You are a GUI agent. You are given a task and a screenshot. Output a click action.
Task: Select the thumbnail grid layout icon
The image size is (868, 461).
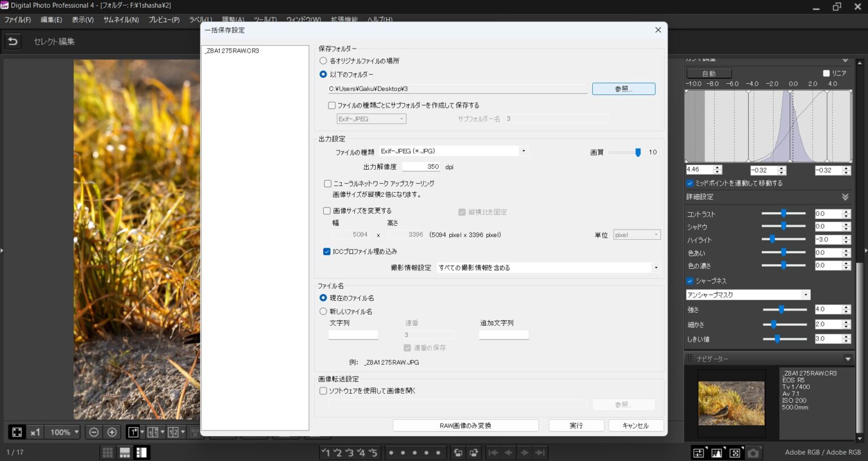click(107, 453)
